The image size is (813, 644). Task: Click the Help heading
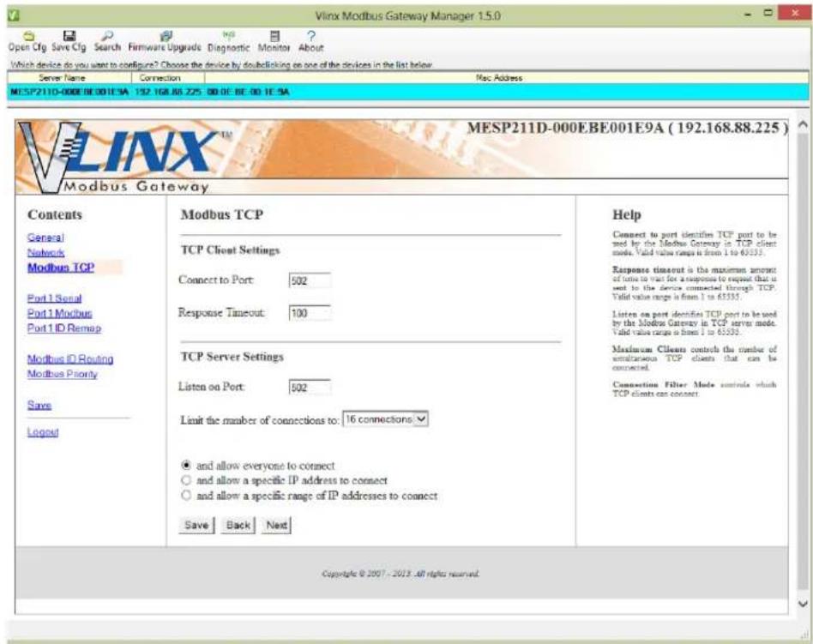click(627, 214)
